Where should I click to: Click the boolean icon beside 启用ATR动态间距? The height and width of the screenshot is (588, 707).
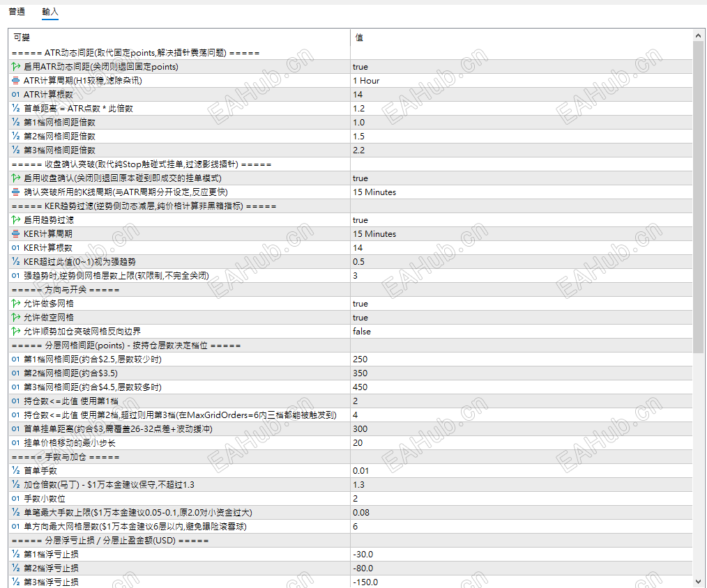pyautogui.click(x=16, y=67)
